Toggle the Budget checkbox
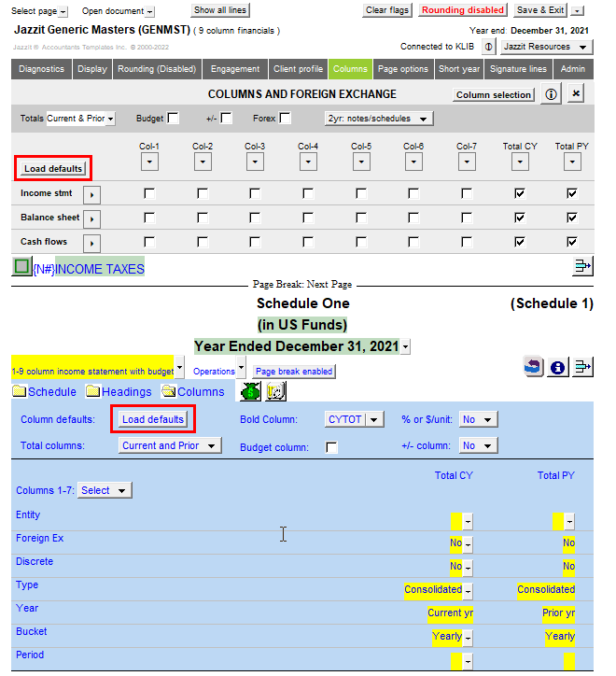The image size is (616, 676). 173,118
